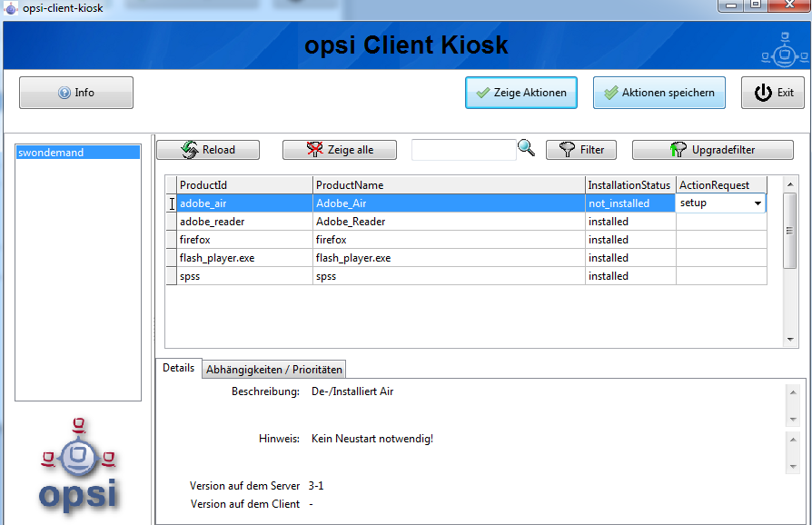Apply the Filter button
This screenshot has height=525, width=812.
[581, 150]
